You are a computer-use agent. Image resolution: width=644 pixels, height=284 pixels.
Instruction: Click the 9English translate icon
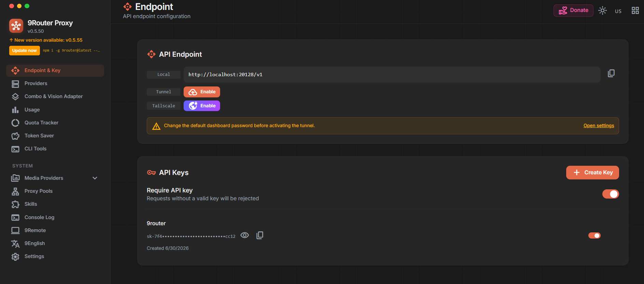[15, 243]
